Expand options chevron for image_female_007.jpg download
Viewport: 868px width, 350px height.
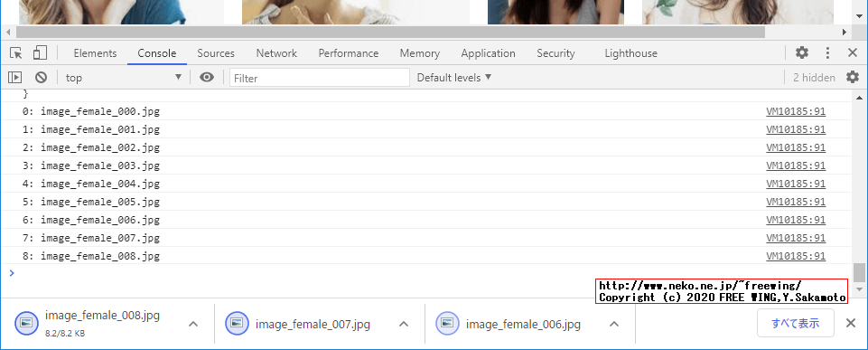[404, 324]
